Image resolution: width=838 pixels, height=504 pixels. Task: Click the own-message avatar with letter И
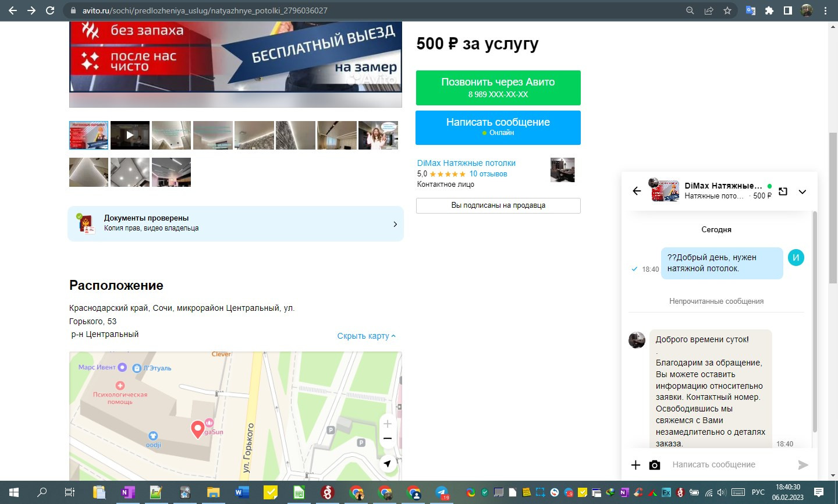(x=796, y=257)
